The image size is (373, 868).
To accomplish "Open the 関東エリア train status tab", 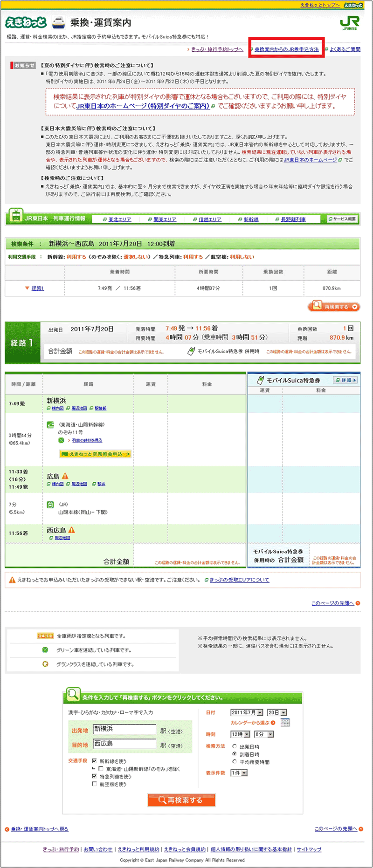I will [165, 219].
